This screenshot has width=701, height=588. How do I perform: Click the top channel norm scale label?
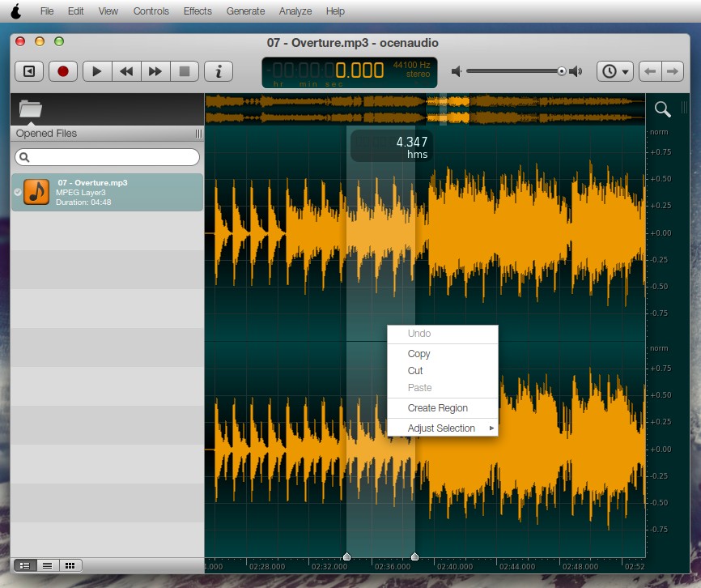659,132
